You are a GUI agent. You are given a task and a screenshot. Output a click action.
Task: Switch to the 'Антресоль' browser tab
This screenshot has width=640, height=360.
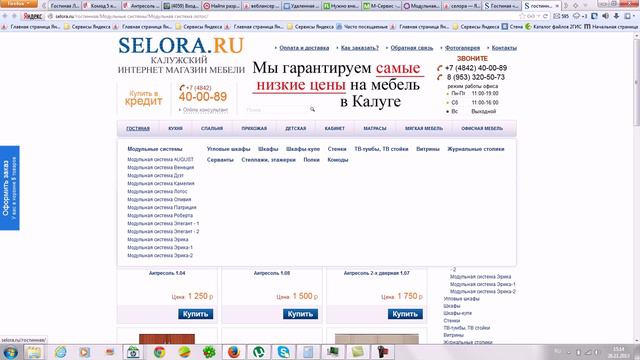(141, 6)
